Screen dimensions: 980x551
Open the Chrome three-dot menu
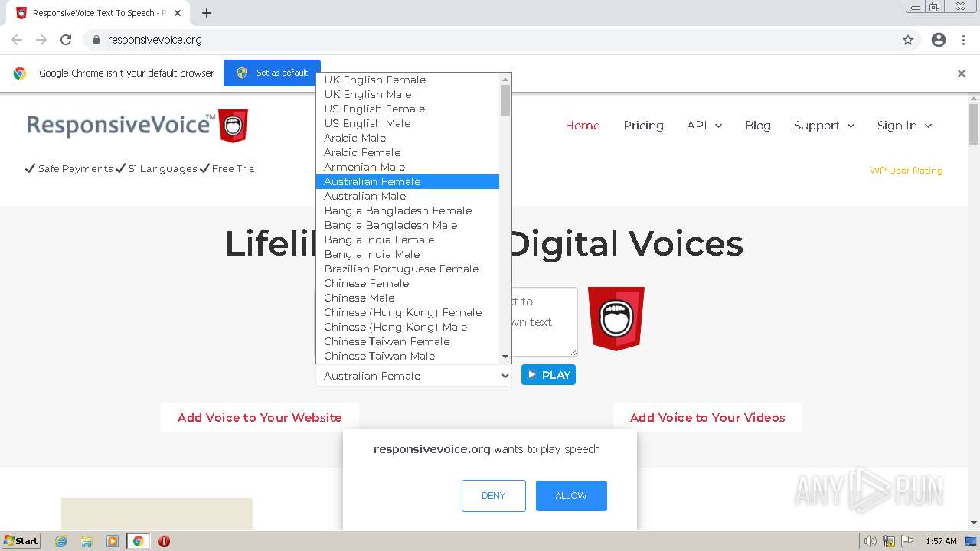[964, 40]
